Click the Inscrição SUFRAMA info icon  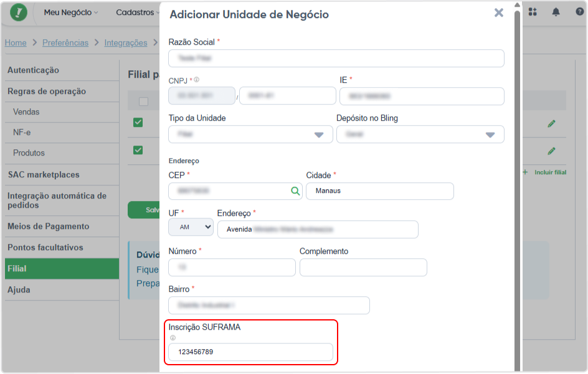click(x=173, y=338)
